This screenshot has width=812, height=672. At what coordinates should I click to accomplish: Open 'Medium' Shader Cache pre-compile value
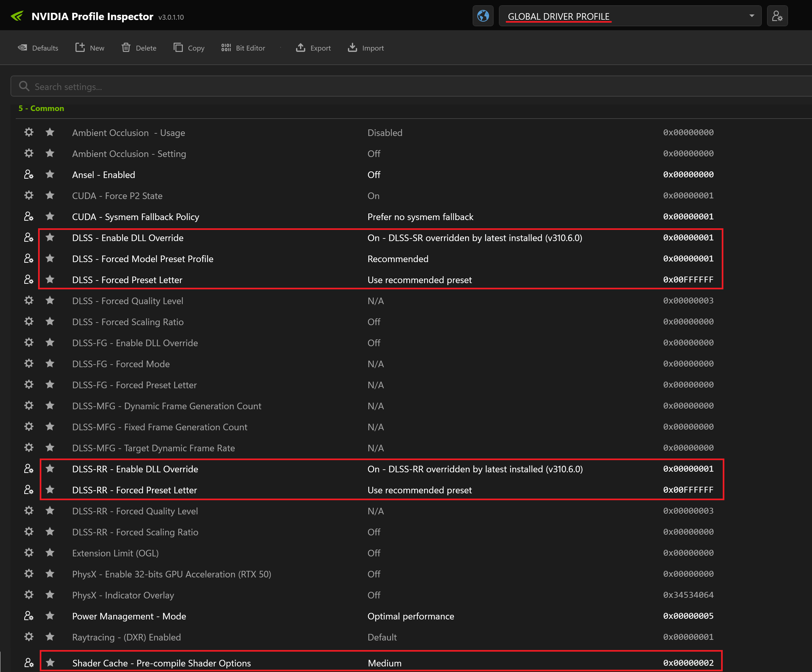tap(385, 663)
